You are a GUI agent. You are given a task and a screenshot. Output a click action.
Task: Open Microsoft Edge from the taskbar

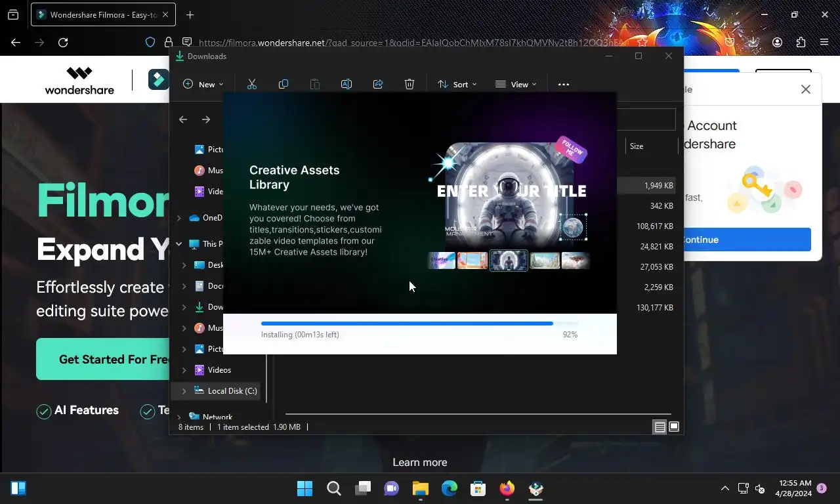coord(450,488)
